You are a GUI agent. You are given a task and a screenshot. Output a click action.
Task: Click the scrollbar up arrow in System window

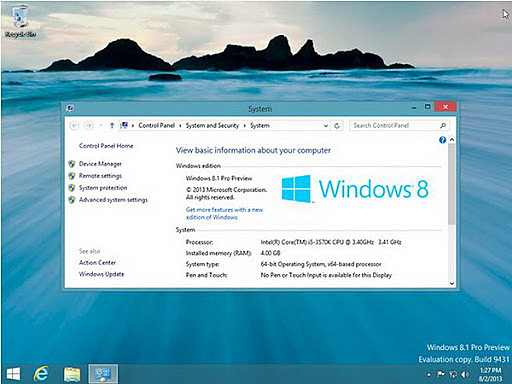[452, 140]
